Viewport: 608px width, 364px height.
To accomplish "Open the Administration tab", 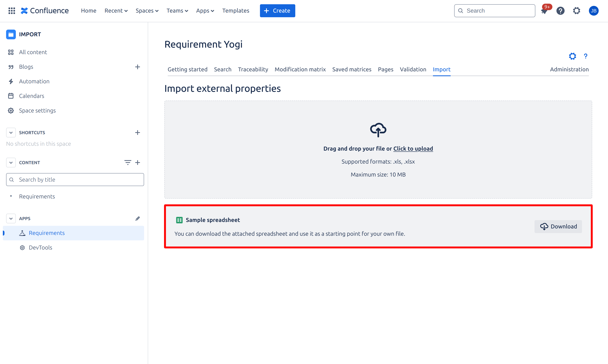I will click(569, 69).
